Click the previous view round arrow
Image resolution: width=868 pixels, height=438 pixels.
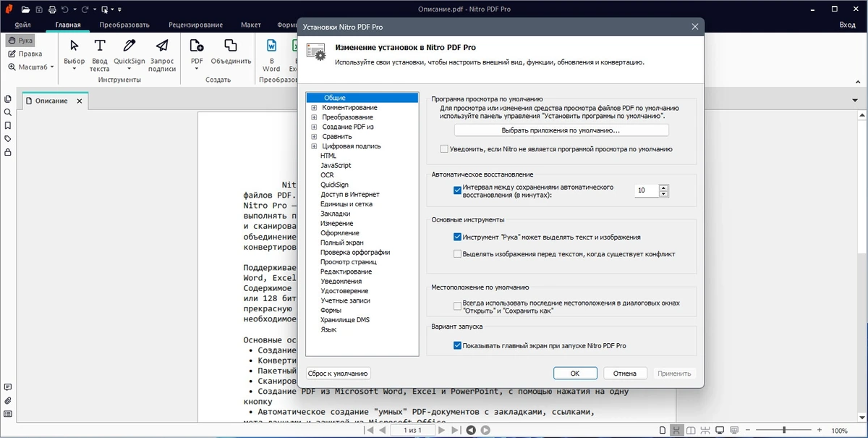[x=472, y=430]
